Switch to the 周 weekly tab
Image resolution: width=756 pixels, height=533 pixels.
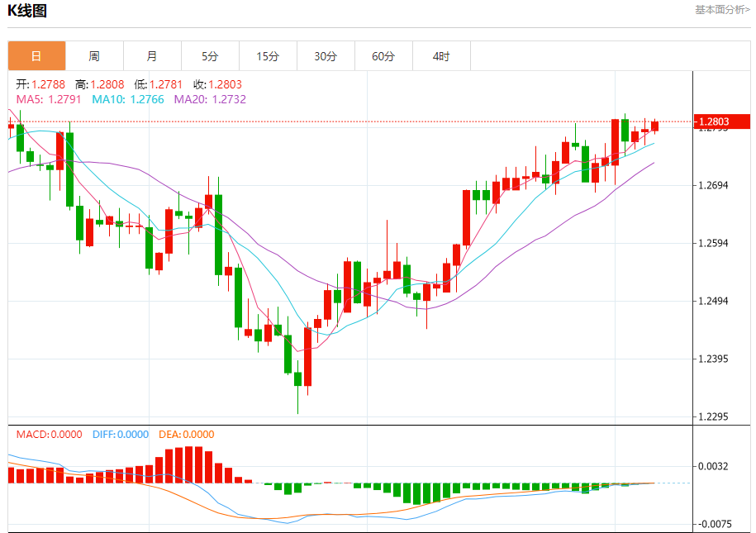point(94,56)
